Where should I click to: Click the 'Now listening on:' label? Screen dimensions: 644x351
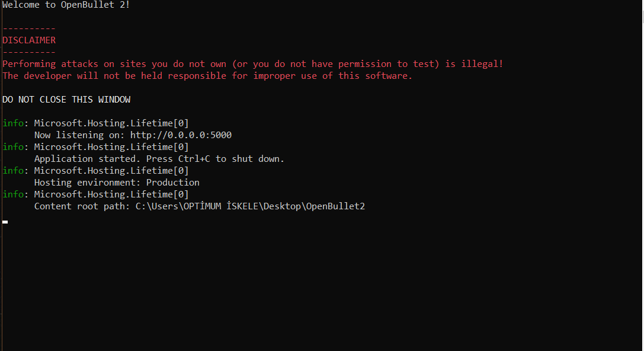tap(79, 135)
